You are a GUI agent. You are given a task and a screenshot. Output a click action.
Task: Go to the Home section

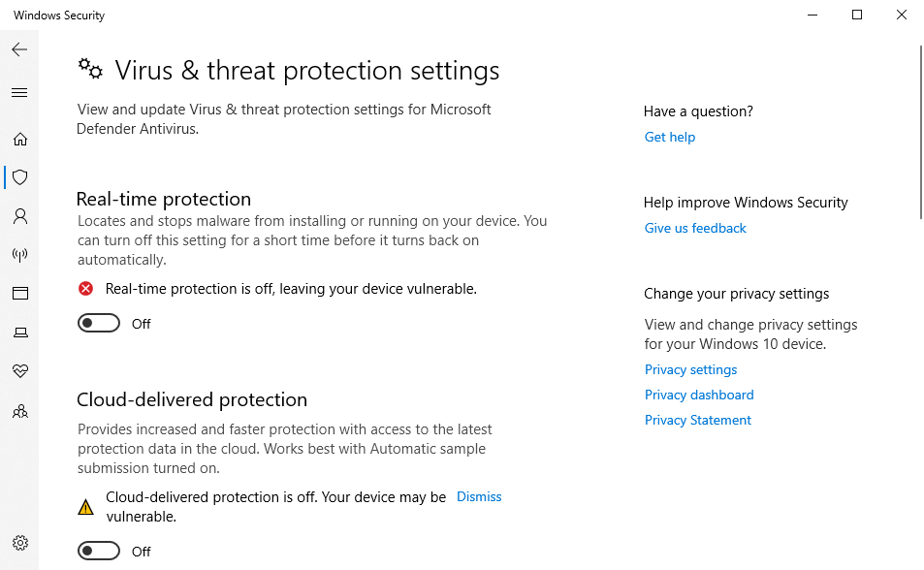click(x=19, y=139)
